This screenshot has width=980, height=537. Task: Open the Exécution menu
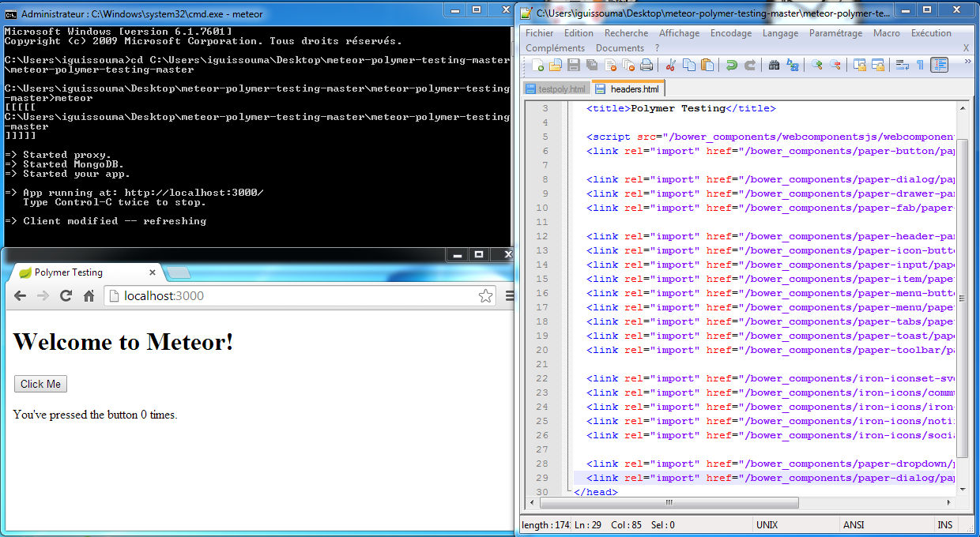pos(931,33)
